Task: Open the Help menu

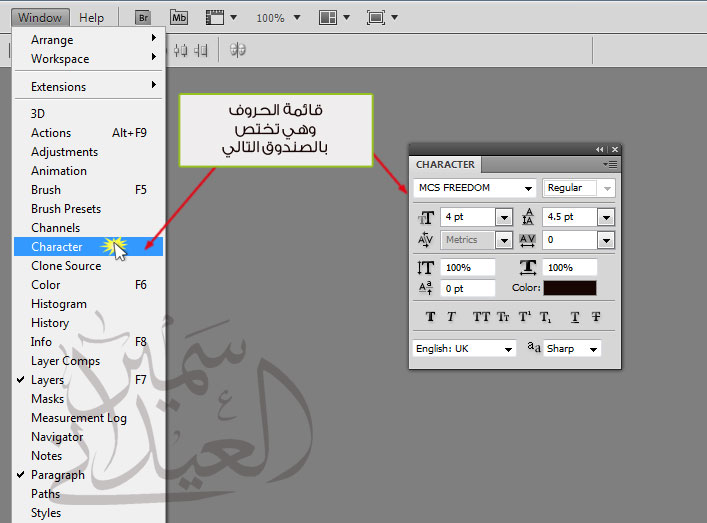Action: [x=91, y=17]
